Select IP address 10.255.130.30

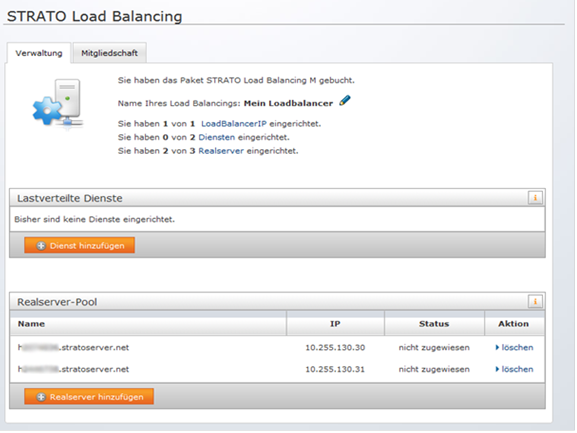click(x=335, y=347)
